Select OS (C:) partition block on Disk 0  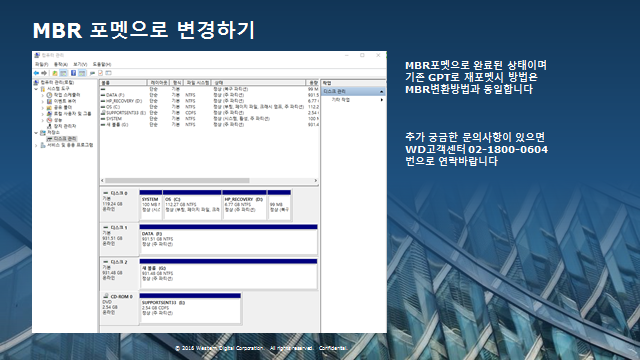pos(192,205)
